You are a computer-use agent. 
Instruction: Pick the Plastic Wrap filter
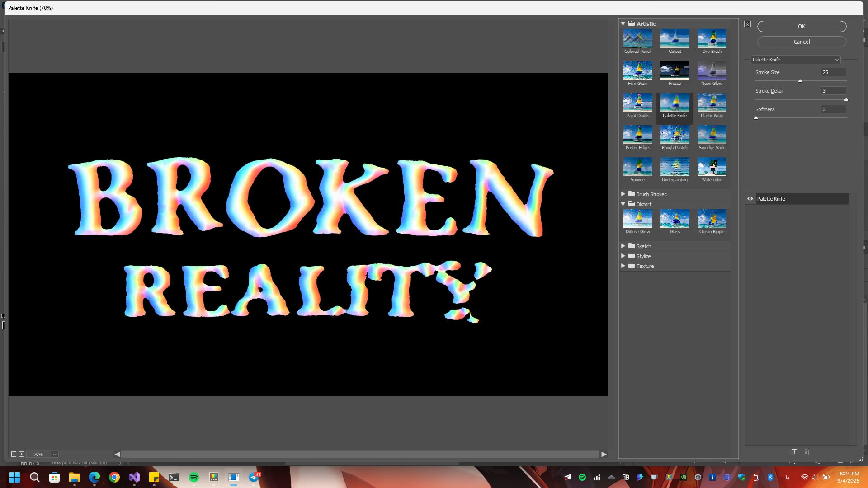[x=712, y=103]
